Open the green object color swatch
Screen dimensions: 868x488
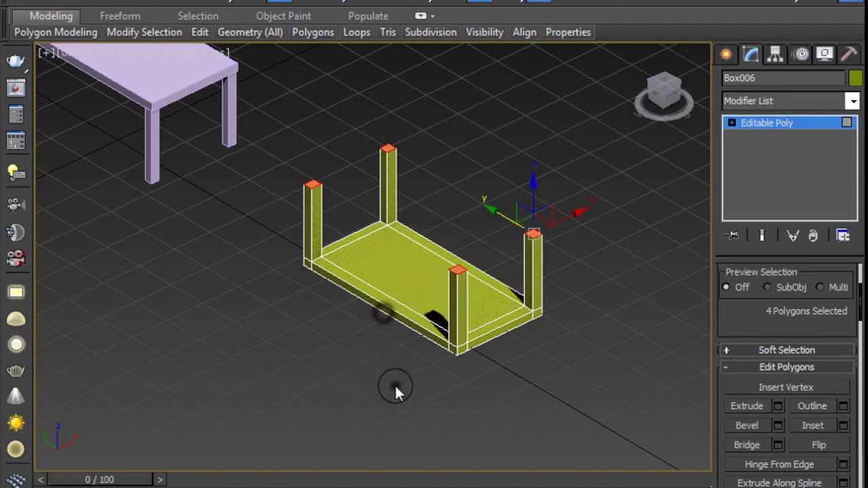point(855,79)
